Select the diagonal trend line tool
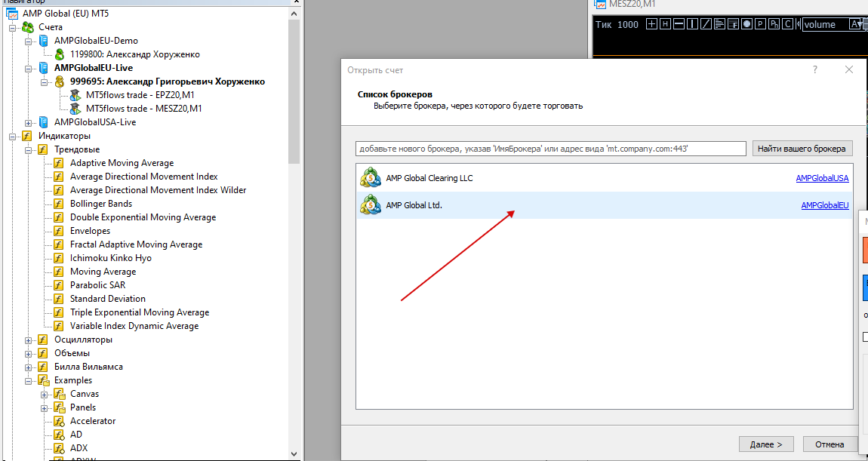This screenshot has width=868, height=461. click(x=706, y=24)
